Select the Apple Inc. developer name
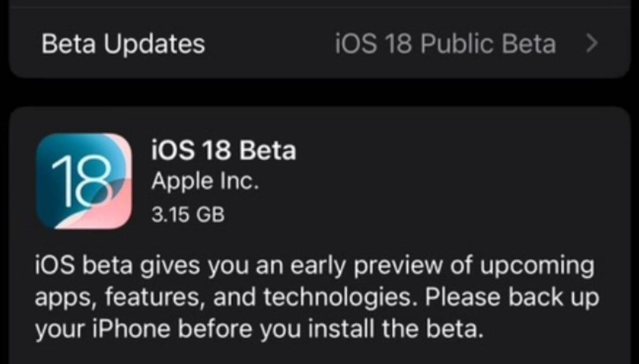639x364 pixels. (x=206, y=180)
